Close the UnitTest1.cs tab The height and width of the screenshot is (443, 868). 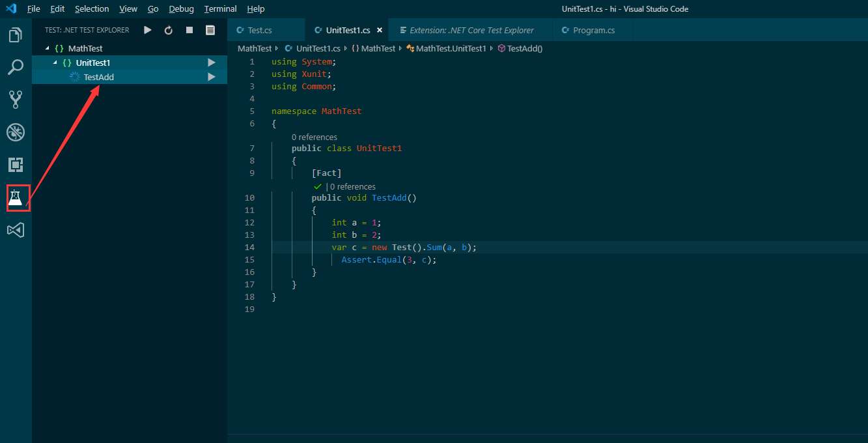pyautogui.click(x=380, y=31)
